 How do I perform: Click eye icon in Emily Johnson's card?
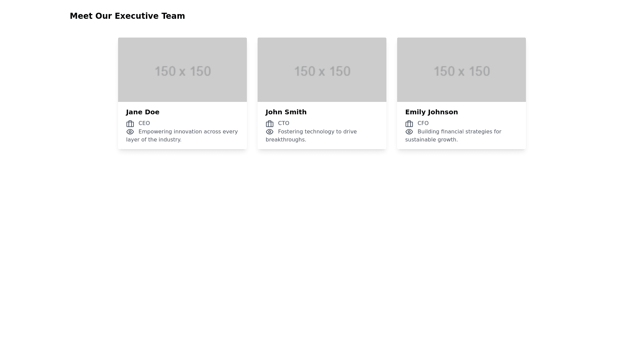pos(409,132)
